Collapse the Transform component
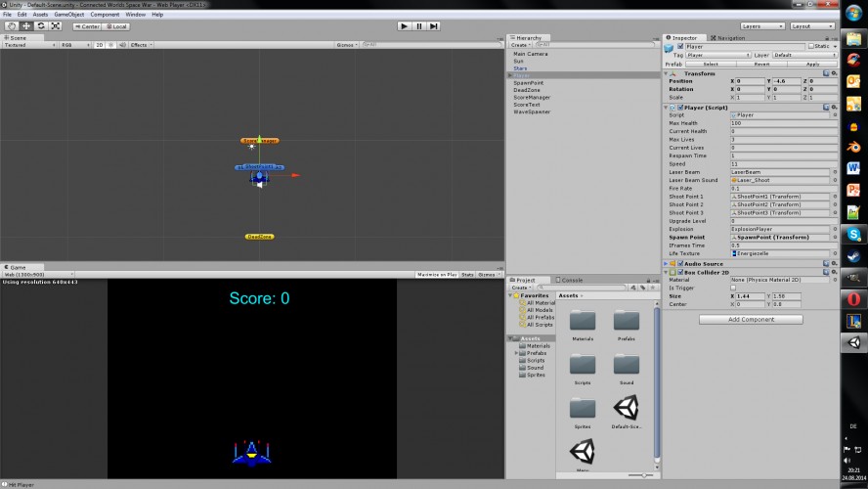This screenshot has height=489, width=868. (666, 73)
